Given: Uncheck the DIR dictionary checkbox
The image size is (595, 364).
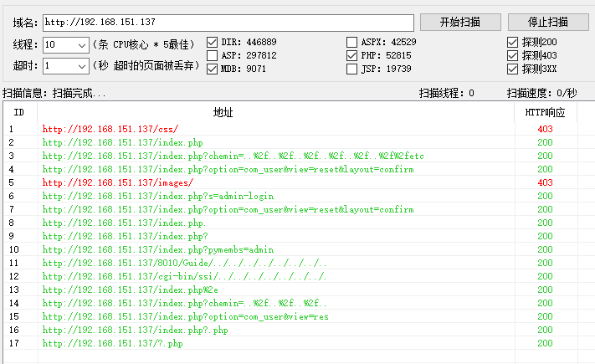Looking at the screenshot, I should [x=212, y=42].
